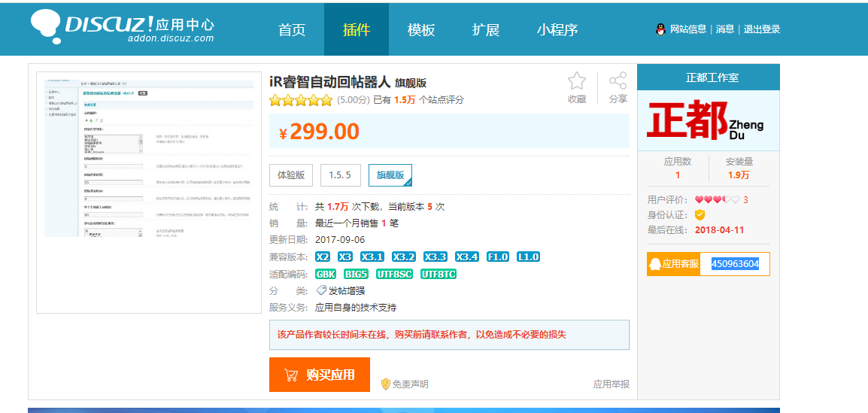The image size is (868, 413).
Task: Select the 1.5.5 version option
Action: (340, 175)
